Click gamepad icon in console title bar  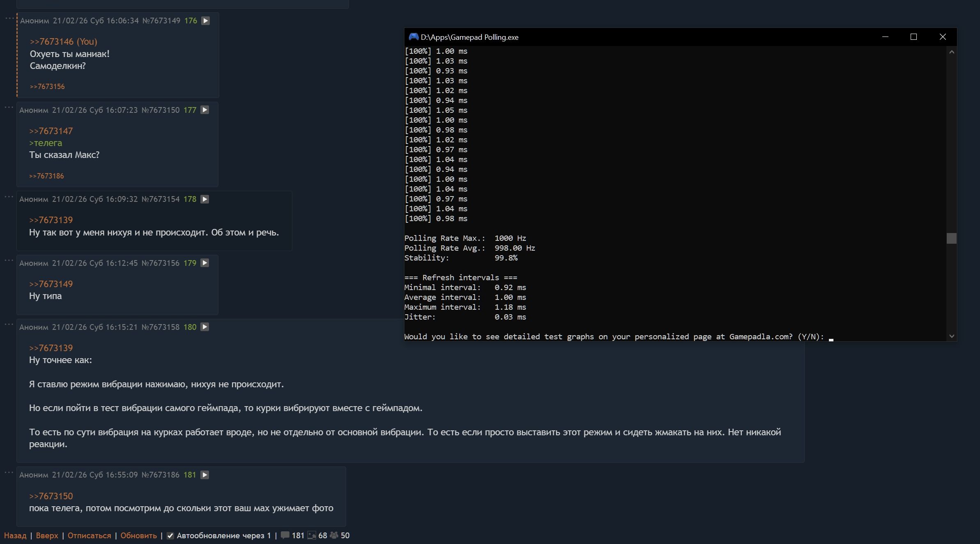(413, 37)
